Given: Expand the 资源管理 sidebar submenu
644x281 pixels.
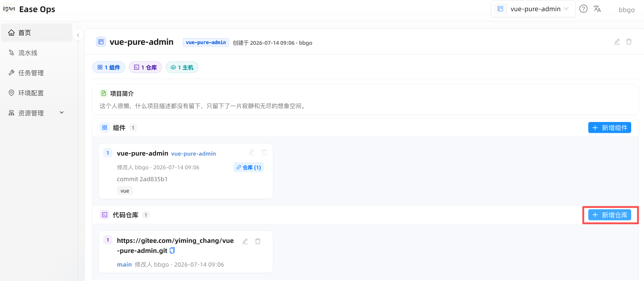Looking at the screenshot, I should 61,112.
